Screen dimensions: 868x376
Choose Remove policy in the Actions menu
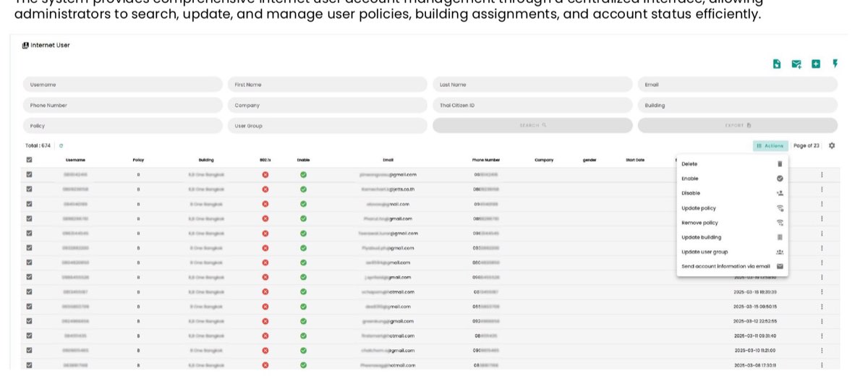[x=732, y=223]
